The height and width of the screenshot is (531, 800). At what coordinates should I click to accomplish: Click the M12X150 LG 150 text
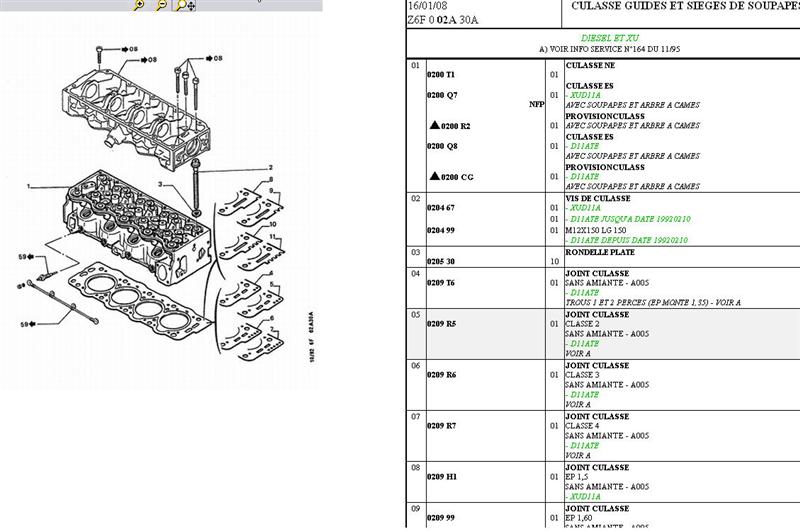tap(595, 230)
